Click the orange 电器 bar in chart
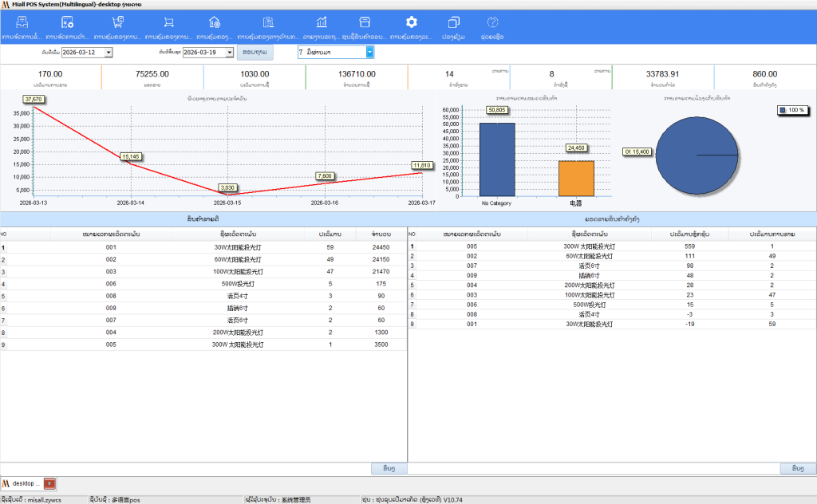 pos(576,178)
